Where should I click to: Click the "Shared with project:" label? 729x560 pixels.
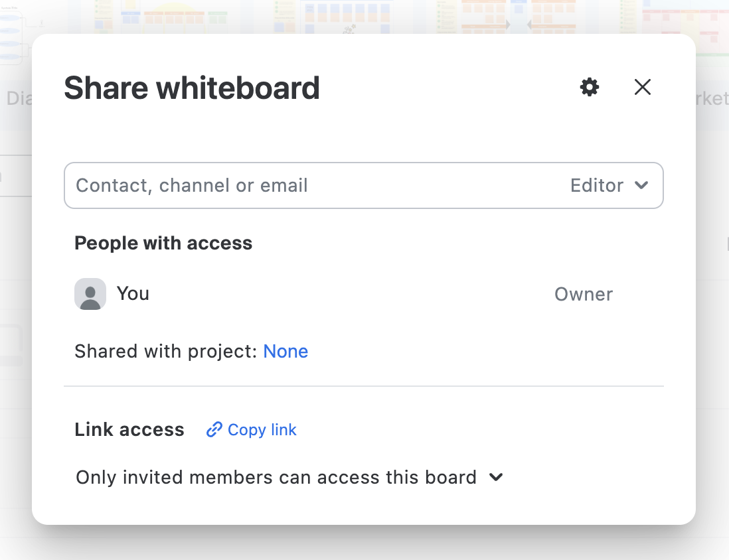tap(165, 351)
